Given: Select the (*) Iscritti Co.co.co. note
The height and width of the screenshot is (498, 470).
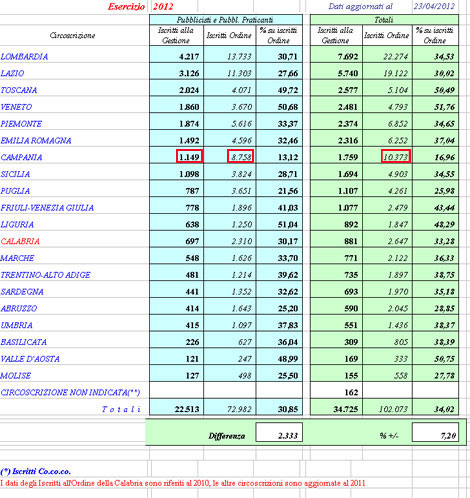Looking at the screenshot, I should [x=36, y=472].
